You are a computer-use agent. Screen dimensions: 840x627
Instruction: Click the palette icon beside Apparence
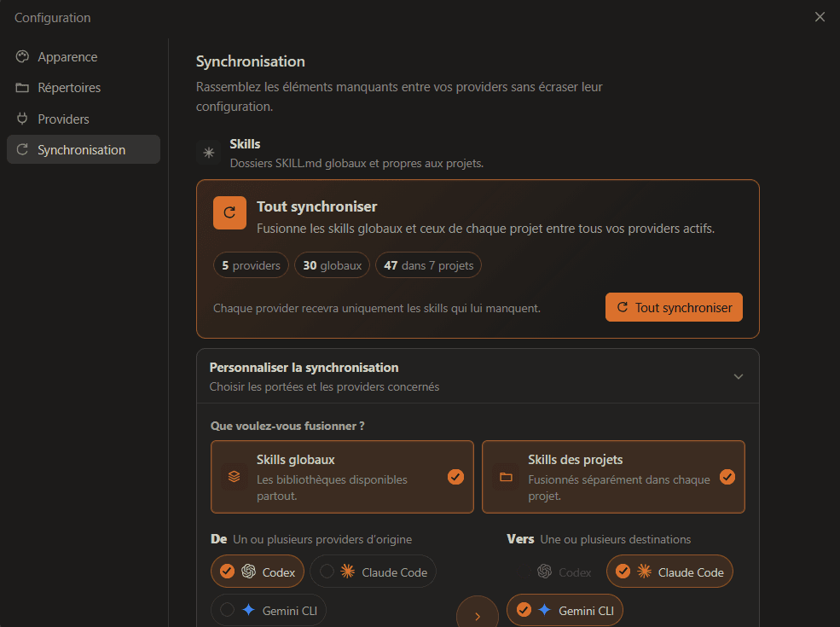click(22, 57)
